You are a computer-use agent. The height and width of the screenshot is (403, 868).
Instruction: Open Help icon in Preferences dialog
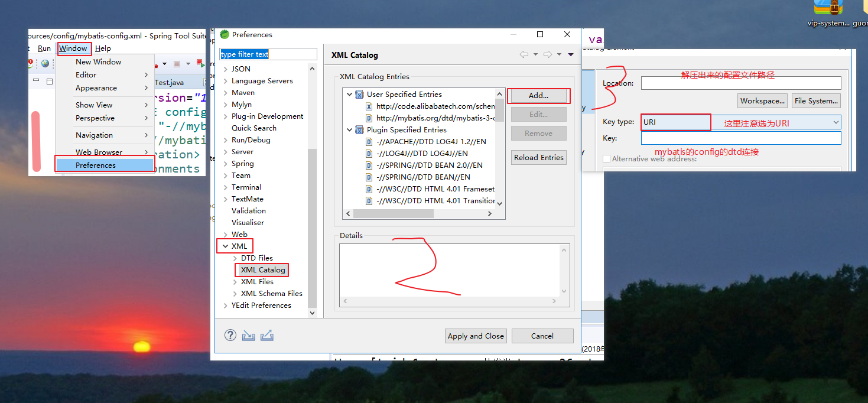click(x=230, y=335)
